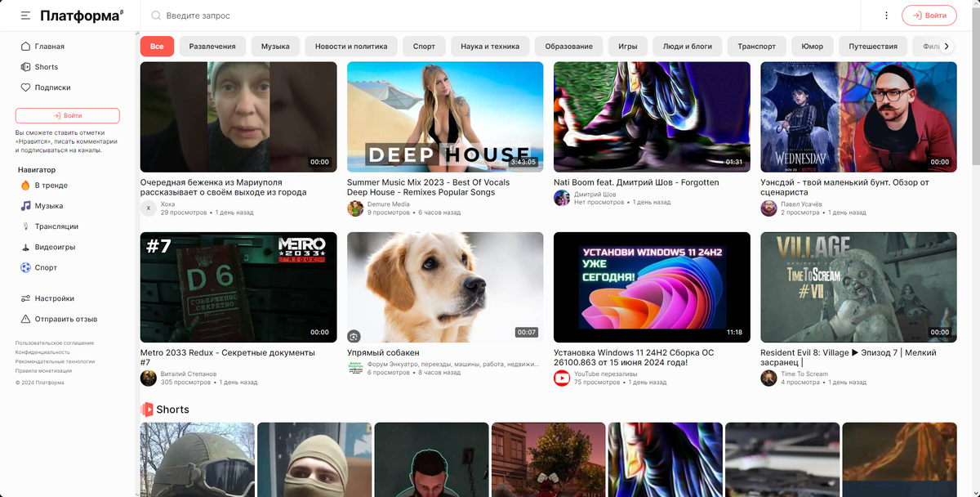Open the Nati Boom Forgotten thumbnail

tap(652, 117)
